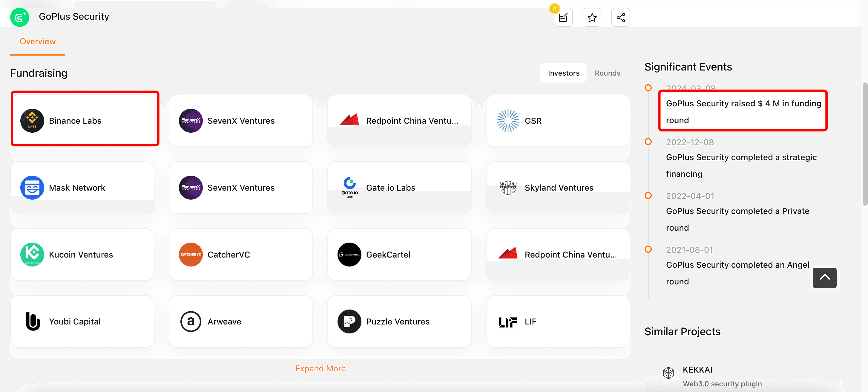Favorite project with the star icon

click(x=592, y=17)
